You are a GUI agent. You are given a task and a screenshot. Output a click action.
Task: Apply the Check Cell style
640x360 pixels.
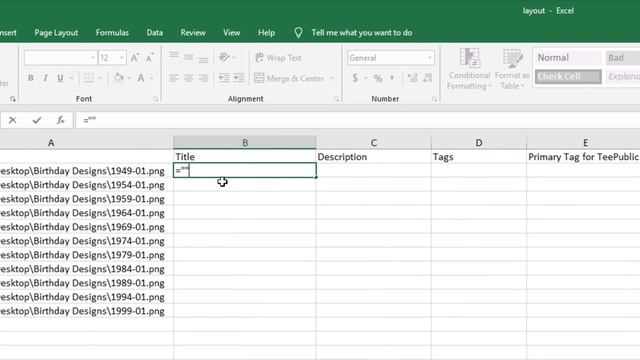(x=568, y=76)
